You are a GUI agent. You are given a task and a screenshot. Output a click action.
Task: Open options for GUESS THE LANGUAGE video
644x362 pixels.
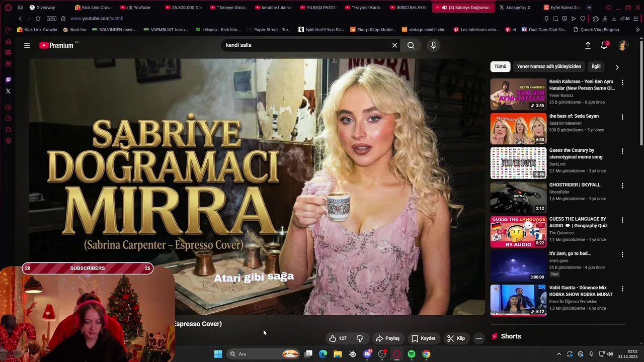click(x=622, y=220)
